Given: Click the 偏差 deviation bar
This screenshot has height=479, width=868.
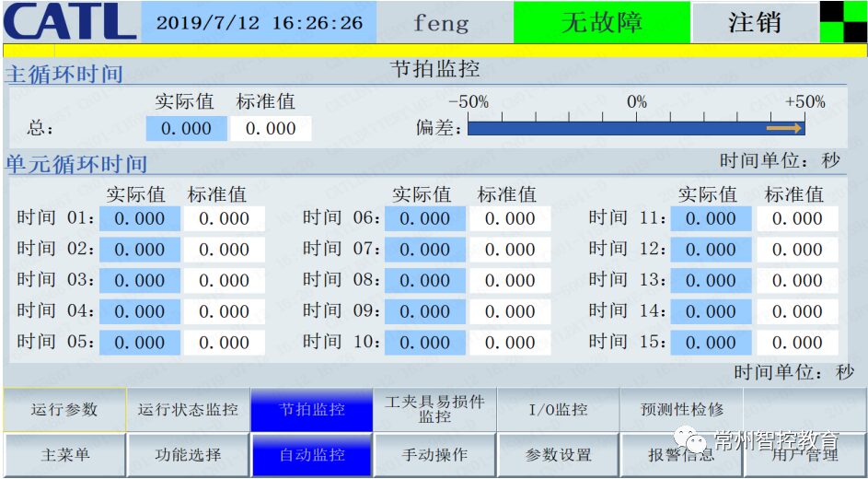Looking at the screenshot, I should pyautogui.click(x=636, y=128).
